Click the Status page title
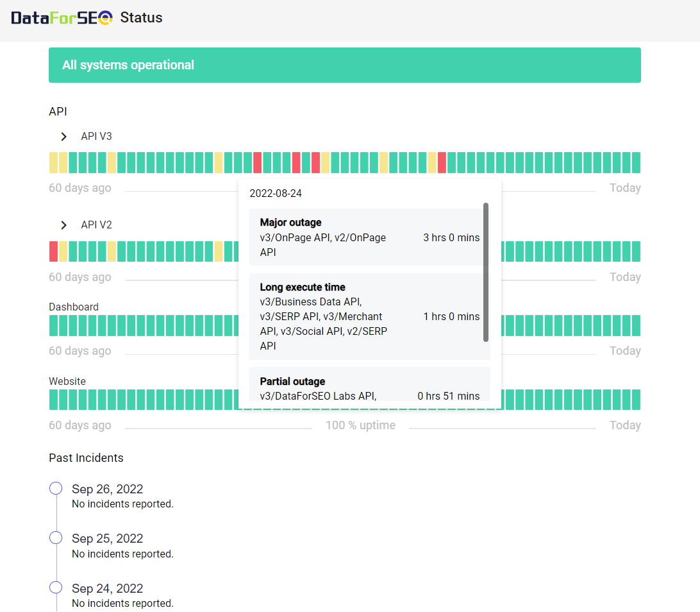This screenshot has height=612, width=700. pyautogui.click(x=141, y=17)
